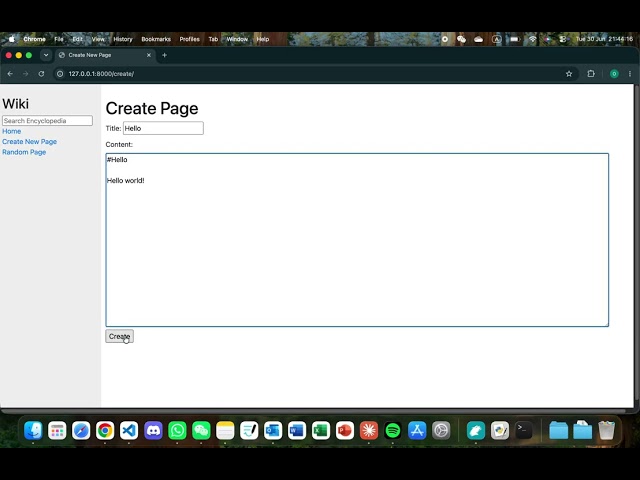The width and height of the screenshot is (640, 480).
Task: Click the WeChat icon in the menu bar
Action: pos(462,39)
